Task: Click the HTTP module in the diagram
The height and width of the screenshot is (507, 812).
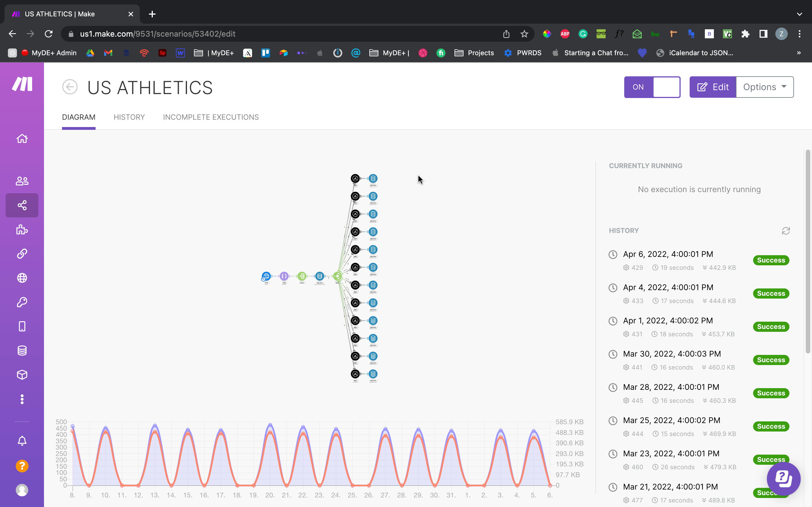Action: 266,276
